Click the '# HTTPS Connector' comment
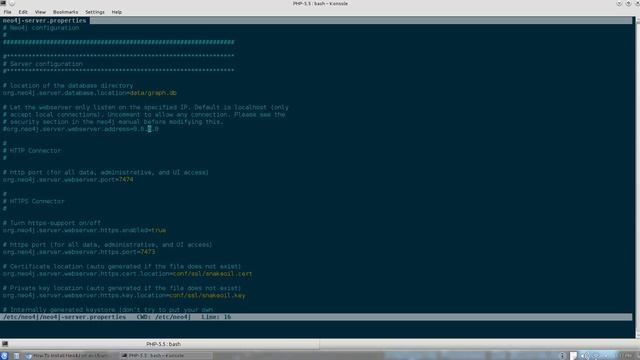640x360 pixels. click(33, 201)
